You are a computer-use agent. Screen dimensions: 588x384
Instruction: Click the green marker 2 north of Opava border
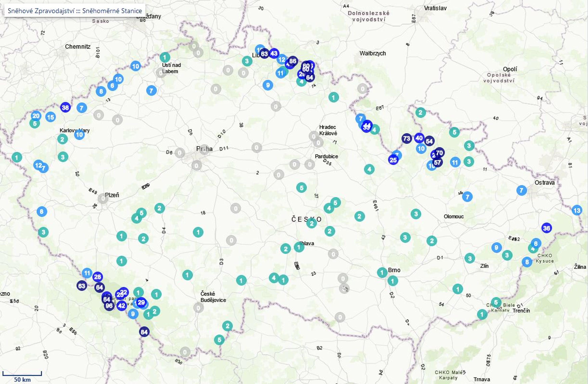point(421,113)
